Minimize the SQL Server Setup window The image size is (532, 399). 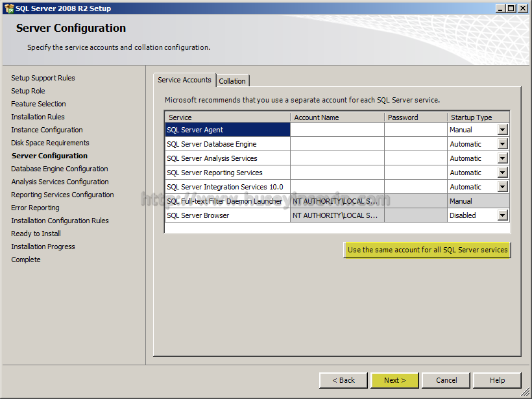[x=500, y=8]
